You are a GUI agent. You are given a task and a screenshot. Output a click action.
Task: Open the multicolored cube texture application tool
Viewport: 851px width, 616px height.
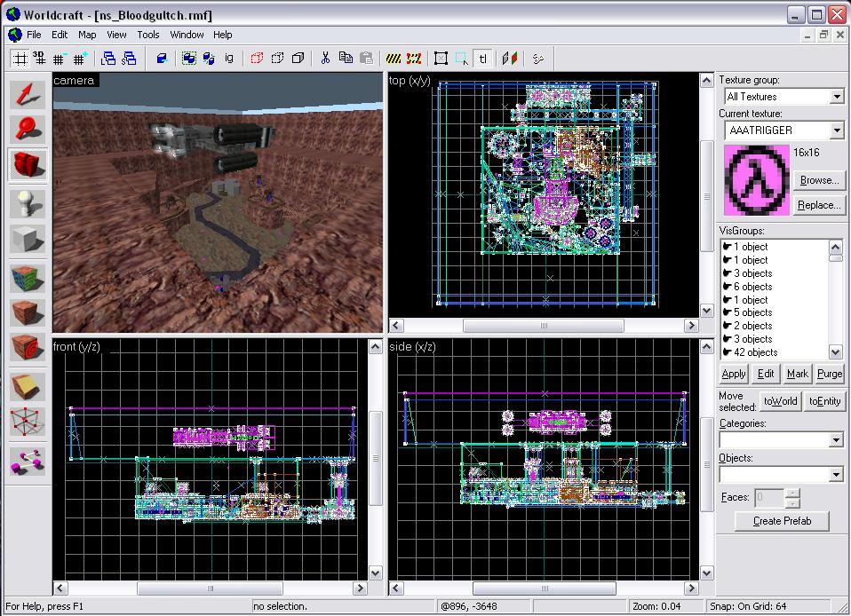click(28, 279)
